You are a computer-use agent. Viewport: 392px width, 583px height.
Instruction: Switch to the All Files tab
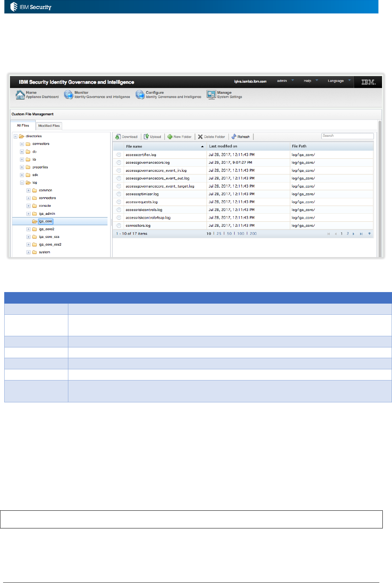click(x=23, y=125)
